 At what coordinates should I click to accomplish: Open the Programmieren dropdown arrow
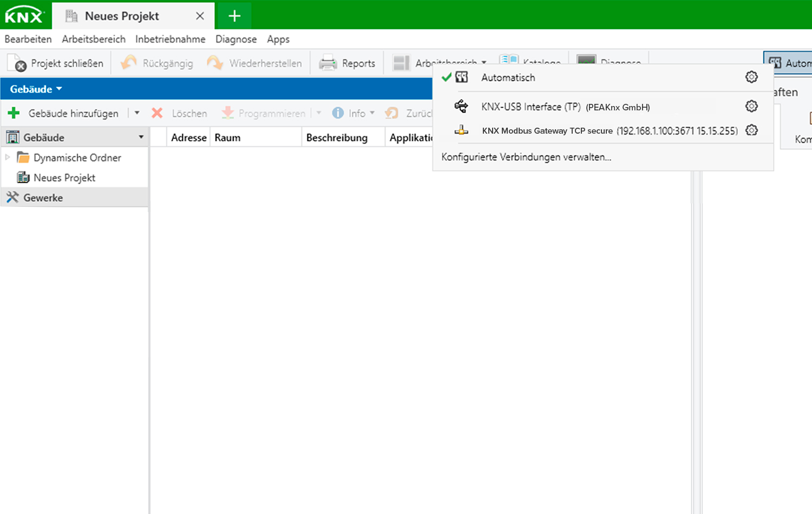319,113
